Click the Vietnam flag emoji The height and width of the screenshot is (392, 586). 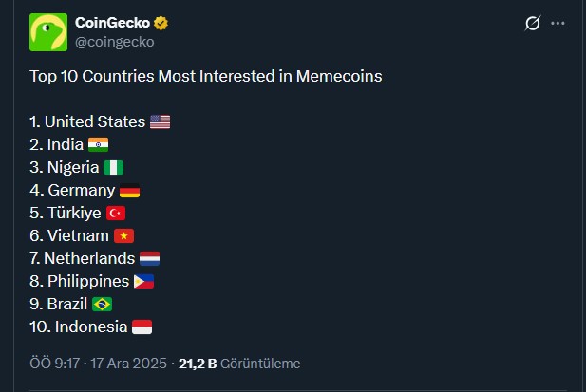[x=123, y=235]
